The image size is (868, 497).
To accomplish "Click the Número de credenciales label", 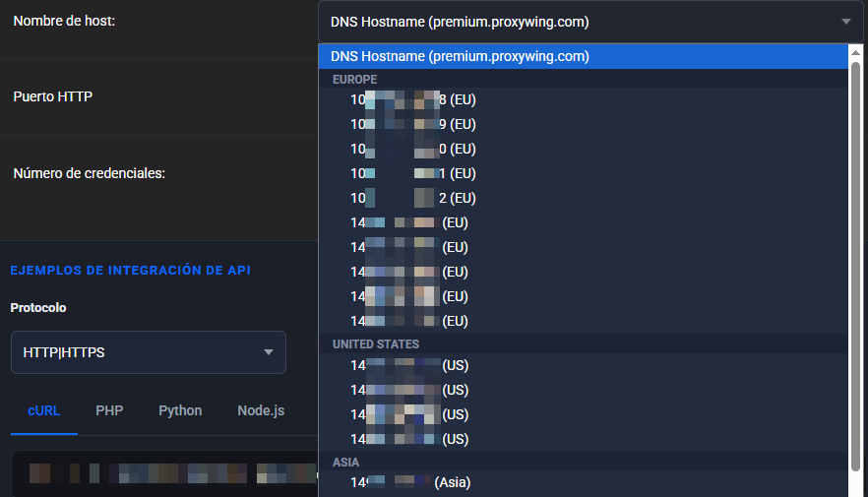I will click(90, 173).
